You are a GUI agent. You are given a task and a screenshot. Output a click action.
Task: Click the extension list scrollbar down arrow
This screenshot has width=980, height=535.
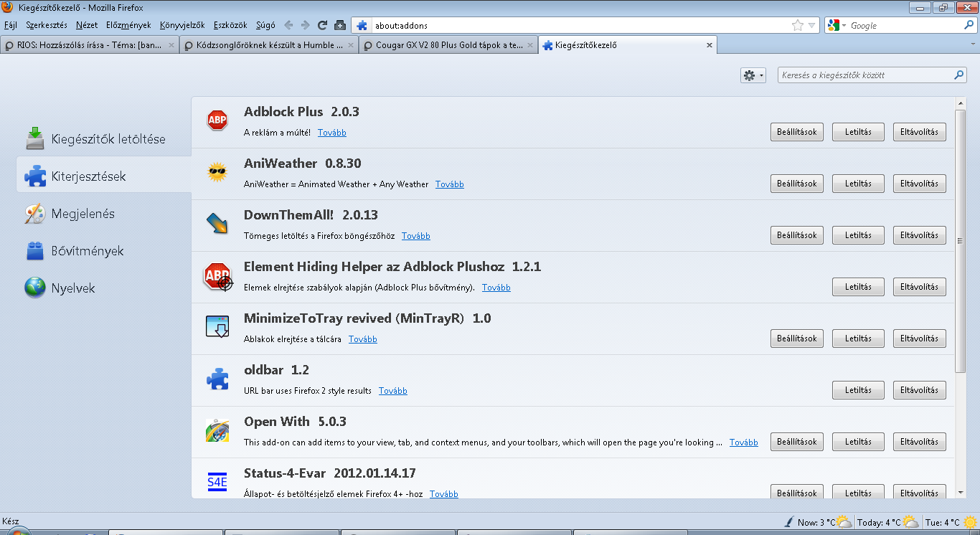click(961, 492)
